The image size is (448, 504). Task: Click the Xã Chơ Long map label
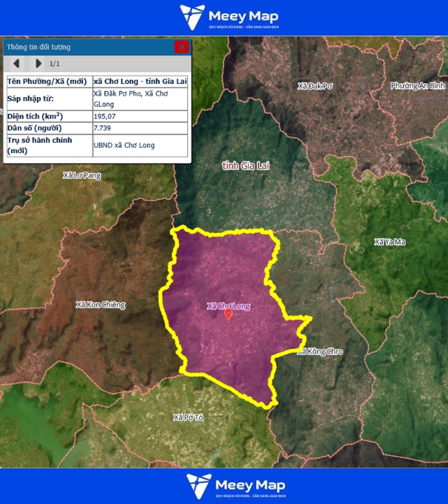tap(228, 306)
